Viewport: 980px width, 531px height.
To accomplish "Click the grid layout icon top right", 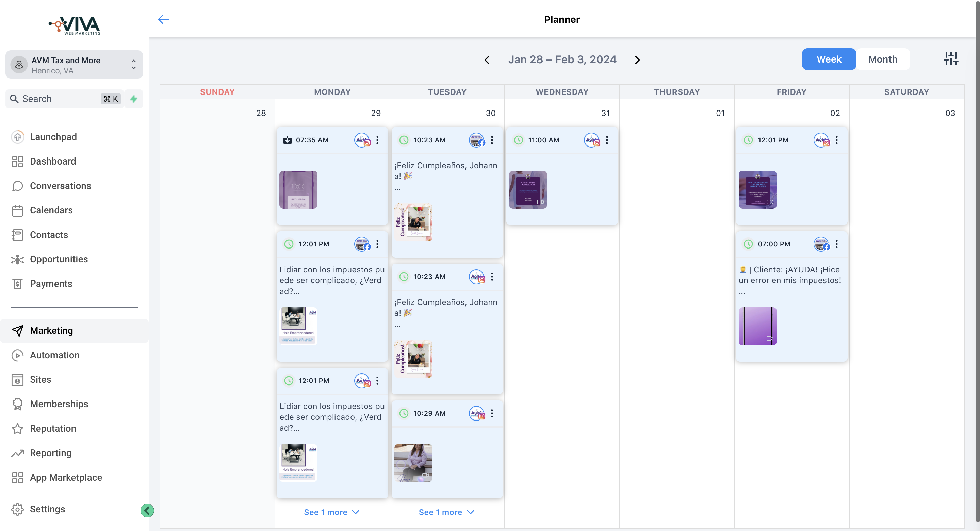I will point(950,59).
